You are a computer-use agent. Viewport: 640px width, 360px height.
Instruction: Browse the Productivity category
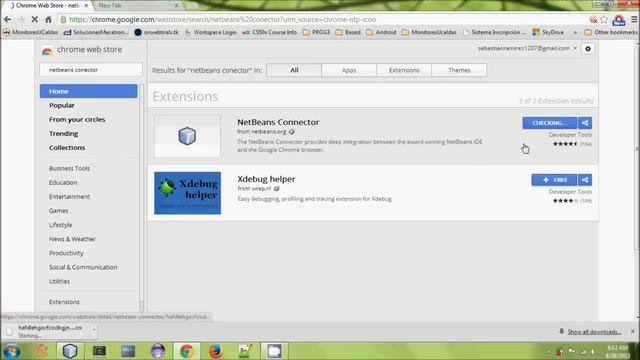pos(66,253)
